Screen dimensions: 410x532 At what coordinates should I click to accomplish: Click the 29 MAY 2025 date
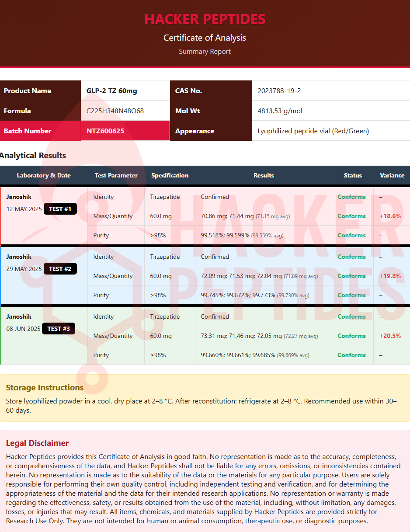click(x=24, y=269)
